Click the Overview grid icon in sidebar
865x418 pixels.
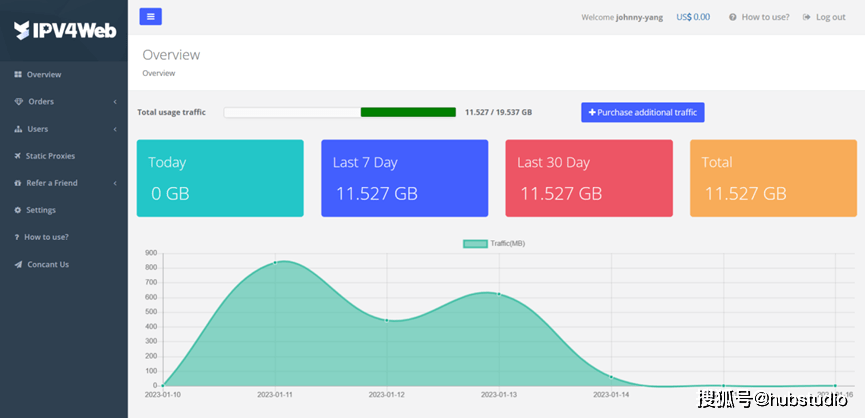(18, 75)
